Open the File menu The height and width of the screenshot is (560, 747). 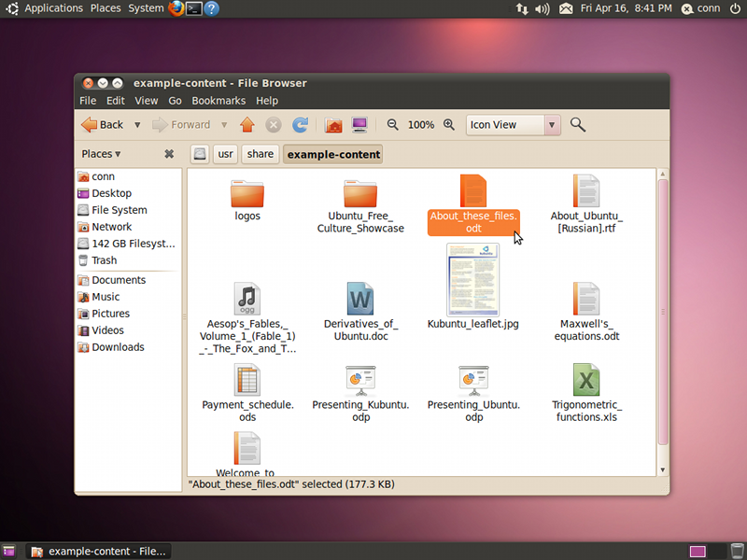[88, 101]
